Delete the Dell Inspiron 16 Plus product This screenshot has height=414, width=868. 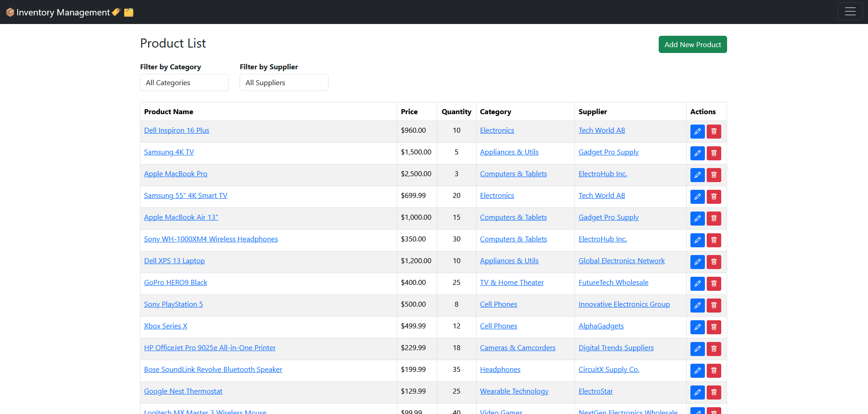pyautogui.click(x=714, y=131)
